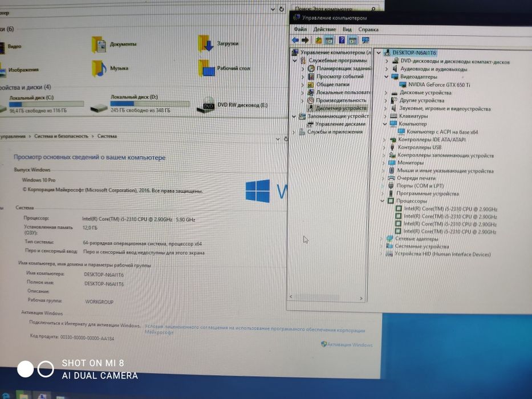Click the Scan for hardware changes monitor icon
Image resolution: width=532 pixels, height=399 pixels.
click(366, 40)
